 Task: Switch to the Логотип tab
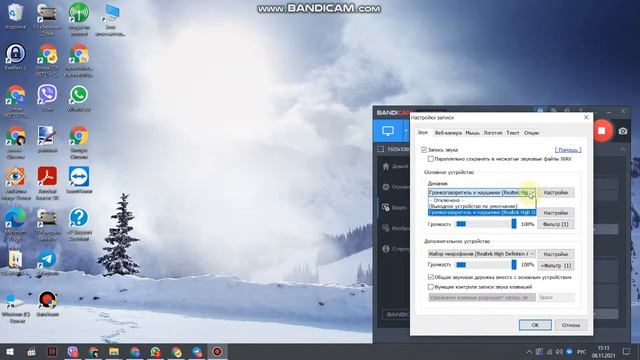tap(493, 133)
